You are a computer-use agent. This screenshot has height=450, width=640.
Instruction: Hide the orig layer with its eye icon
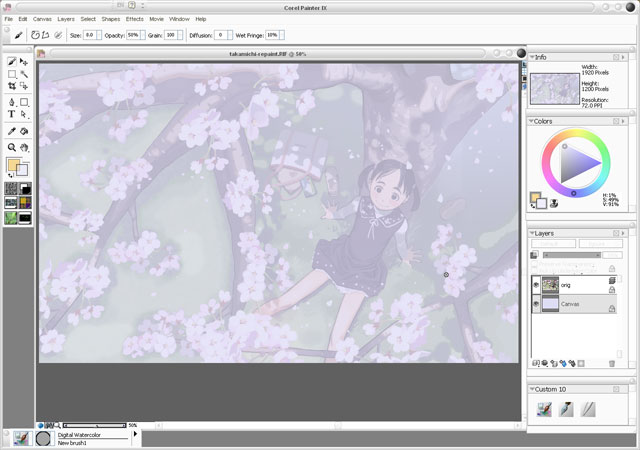pos(536,285)
